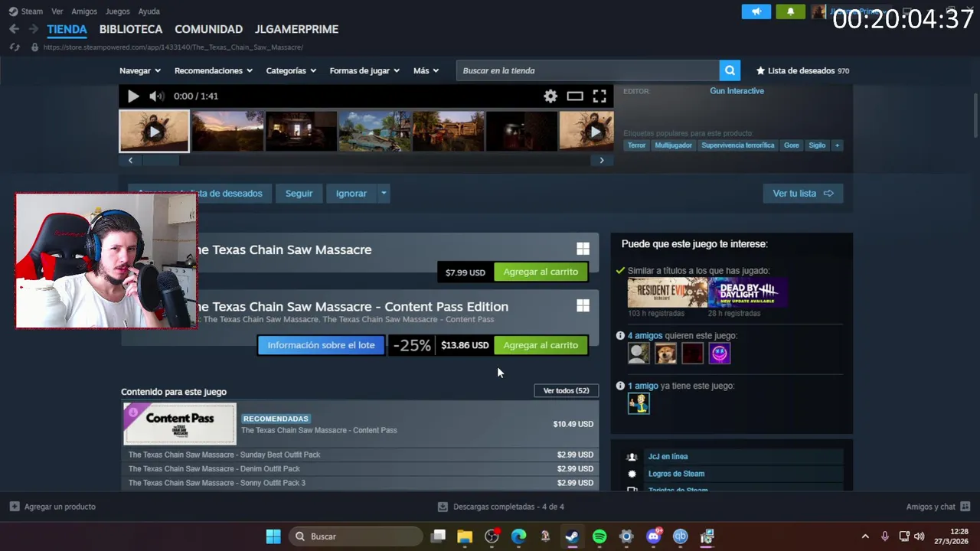Go back with the browser arrow

pyautogui.click(x=14, y=29)
